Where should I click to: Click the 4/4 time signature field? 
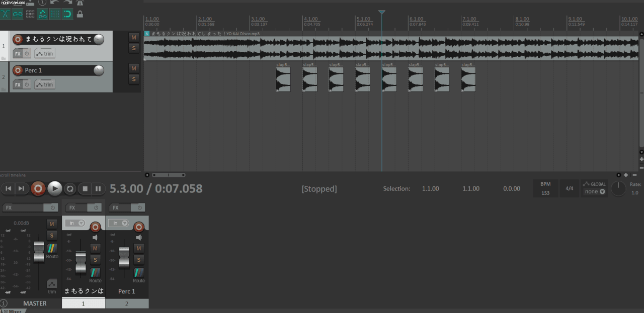click(570, 188)
